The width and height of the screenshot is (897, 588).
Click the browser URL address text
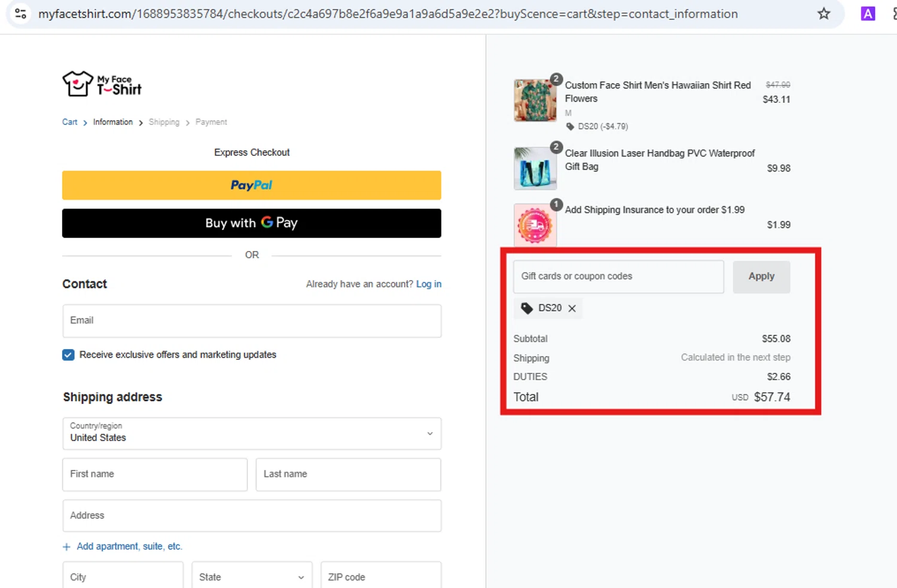tap(388, 14)
